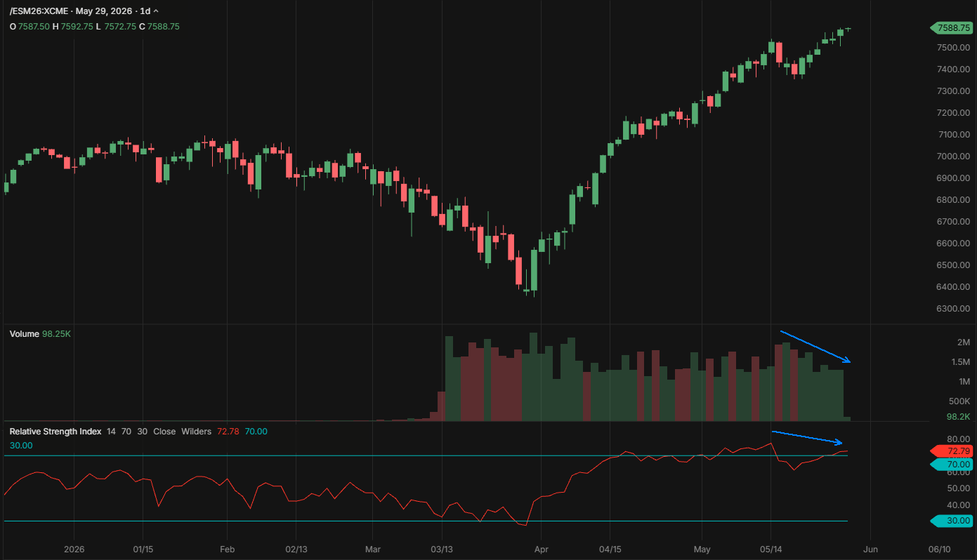Click the red RSI value 72.78 in header

pos(228,432)
